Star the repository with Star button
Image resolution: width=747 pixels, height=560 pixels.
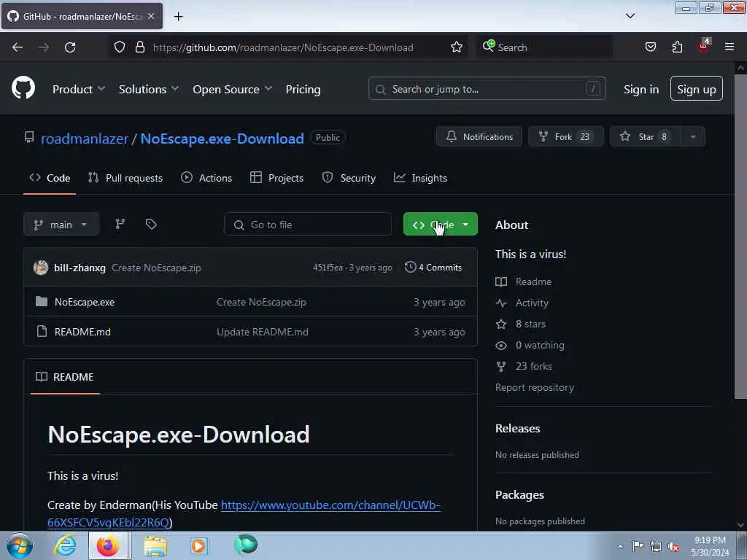(646, 136)
